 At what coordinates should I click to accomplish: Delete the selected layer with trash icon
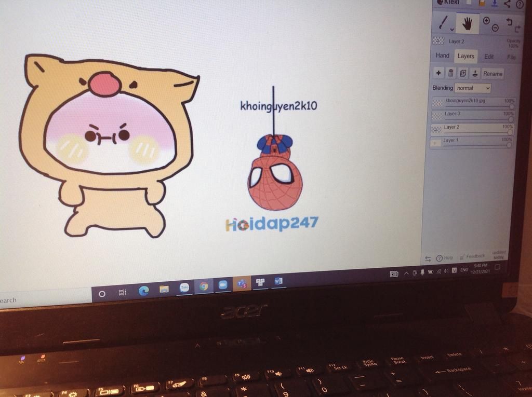pyautogui.click(x=450, y=73)
